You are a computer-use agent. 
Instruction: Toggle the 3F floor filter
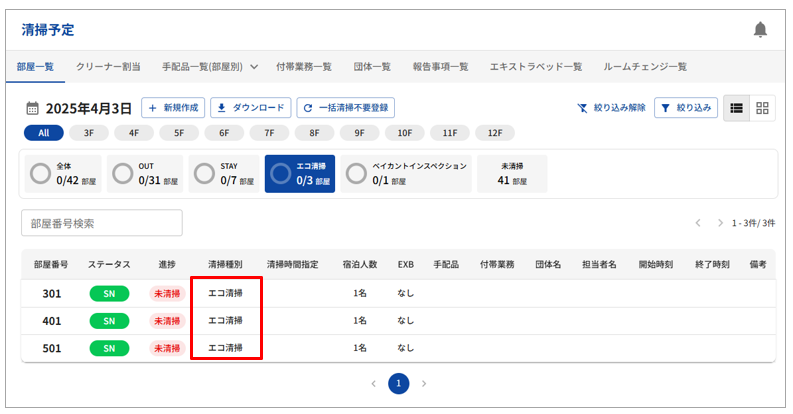click(89, 132)
